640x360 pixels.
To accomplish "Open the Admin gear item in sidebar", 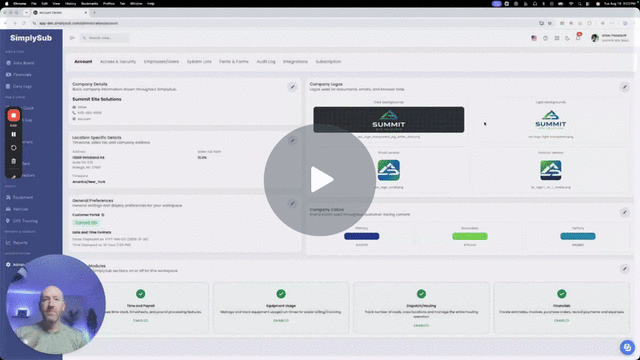I will click(x=16, y=264).
